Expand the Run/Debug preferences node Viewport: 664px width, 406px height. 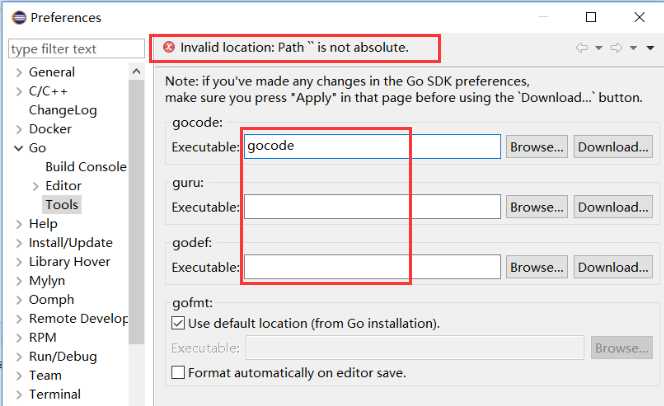(18, 357)
